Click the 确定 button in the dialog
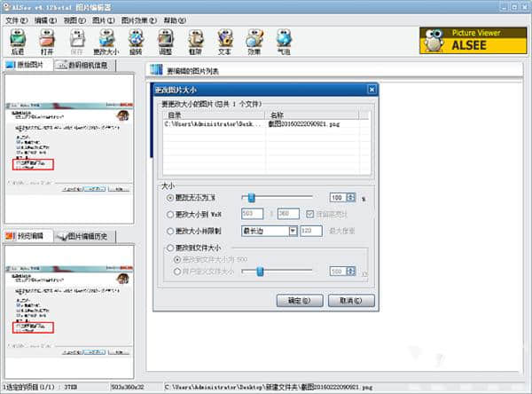 point(300,301)
